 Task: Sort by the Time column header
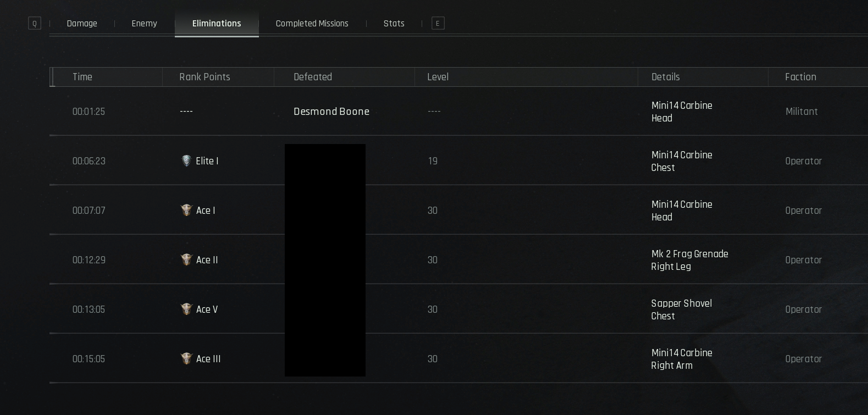click(82, 77)
